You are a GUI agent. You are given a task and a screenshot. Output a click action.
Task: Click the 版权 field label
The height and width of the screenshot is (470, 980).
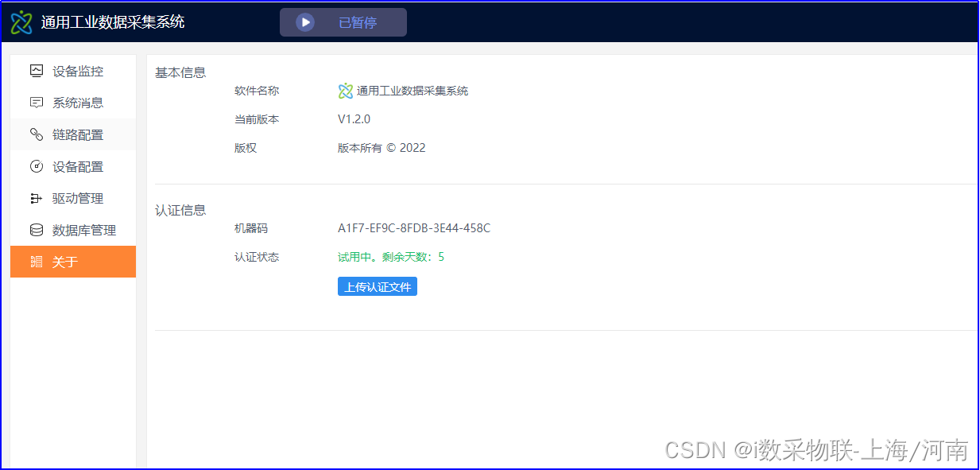(246, 148)
